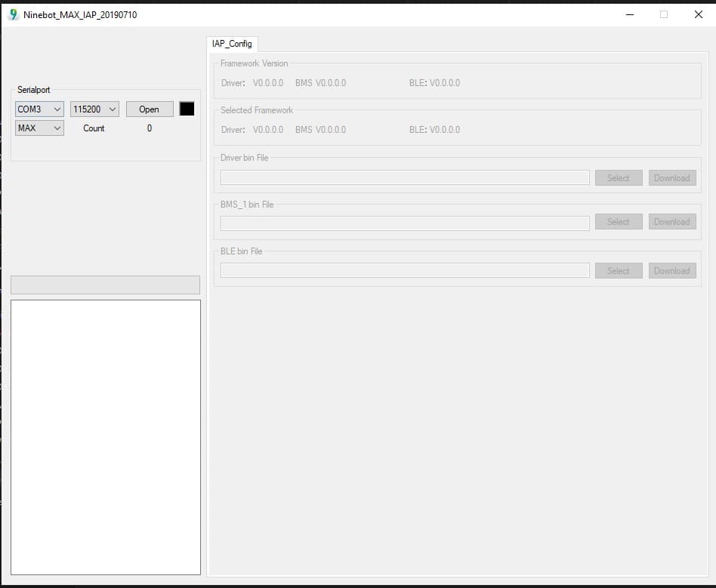The image size is (716, 588).
Task: Click the black connection status indicator
Action: [x=186, y=109]
